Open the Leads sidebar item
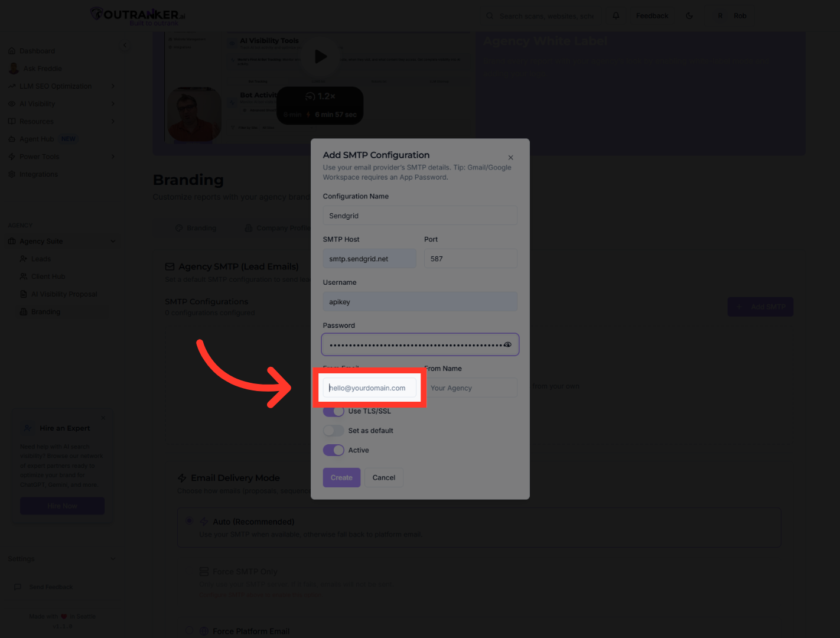 [x=41, y=259]
